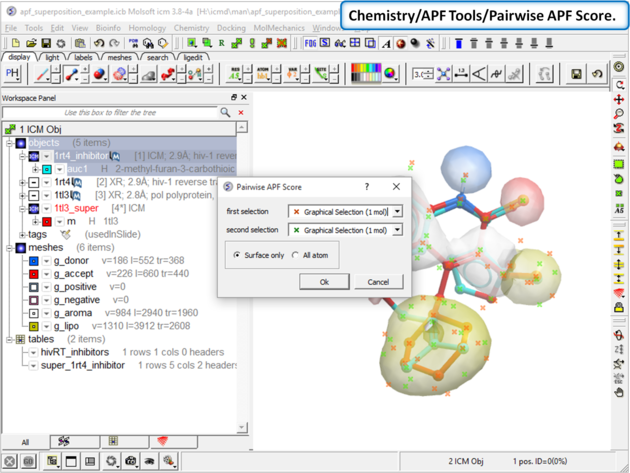Click the save icon in top toolbar
The height and width of the screenshot is (473, 630).
click(46, 44)
